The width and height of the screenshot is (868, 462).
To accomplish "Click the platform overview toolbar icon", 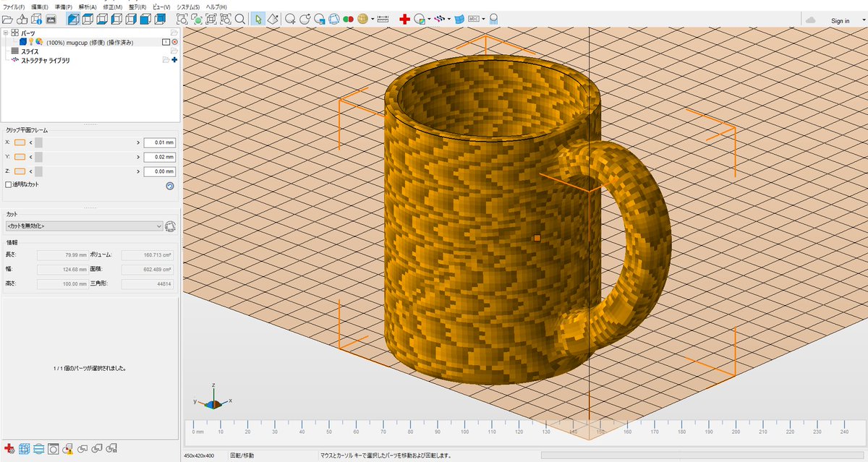I will click(51, 20).
